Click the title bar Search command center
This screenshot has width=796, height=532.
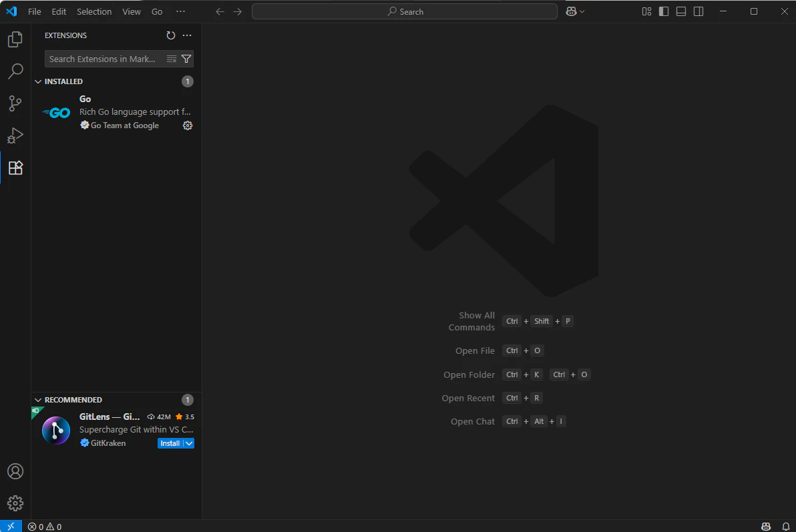[x=405, y=11]
